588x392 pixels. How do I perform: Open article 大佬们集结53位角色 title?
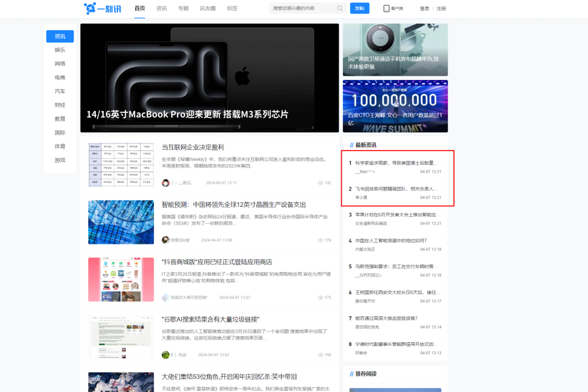(x=229, y=377)
